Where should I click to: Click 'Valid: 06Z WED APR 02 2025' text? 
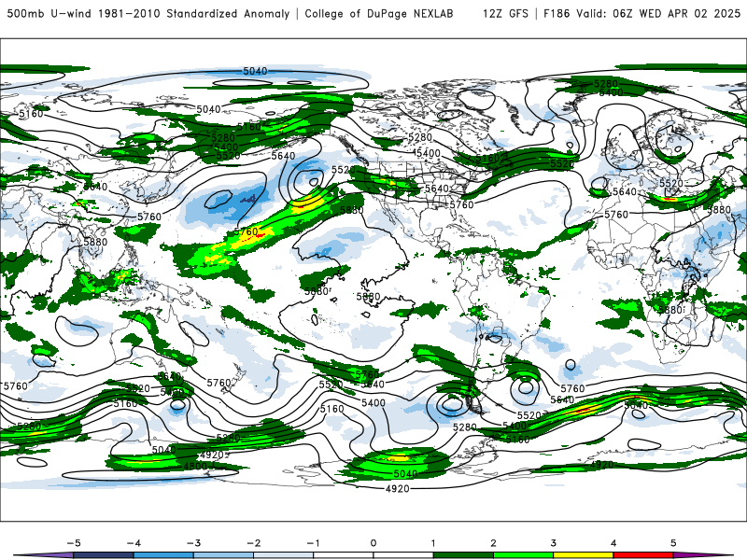(x=658, y=13)
